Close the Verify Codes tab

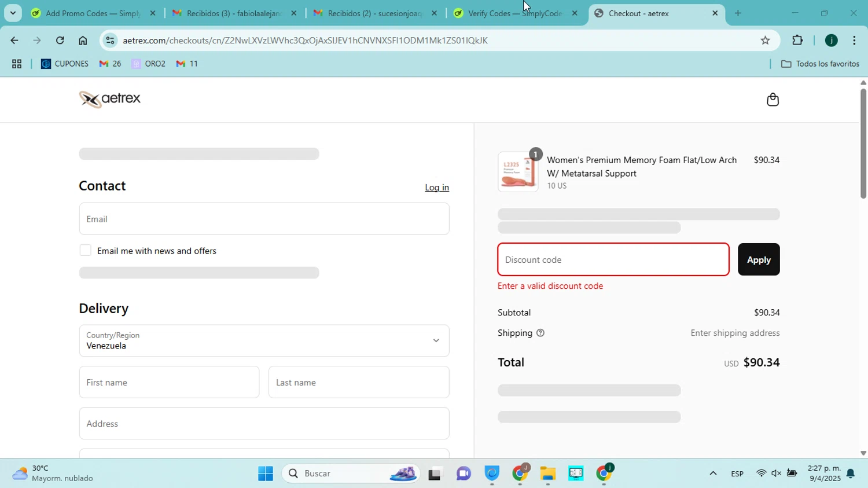point(575,13)
